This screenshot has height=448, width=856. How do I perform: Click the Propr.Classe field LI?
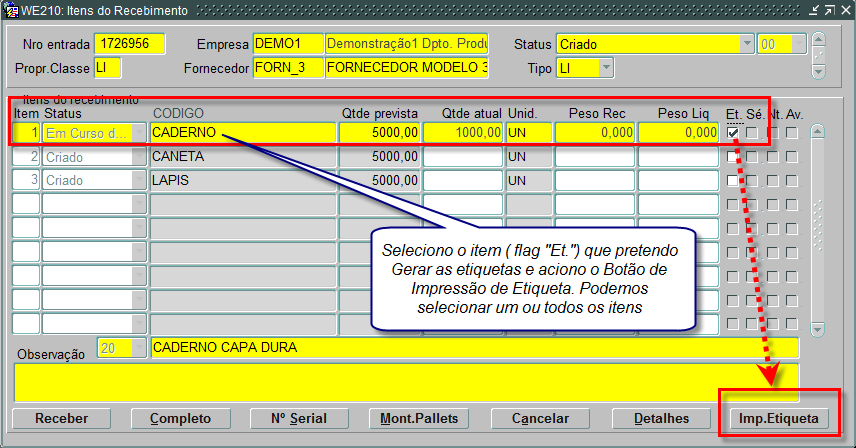coord(108,68)
